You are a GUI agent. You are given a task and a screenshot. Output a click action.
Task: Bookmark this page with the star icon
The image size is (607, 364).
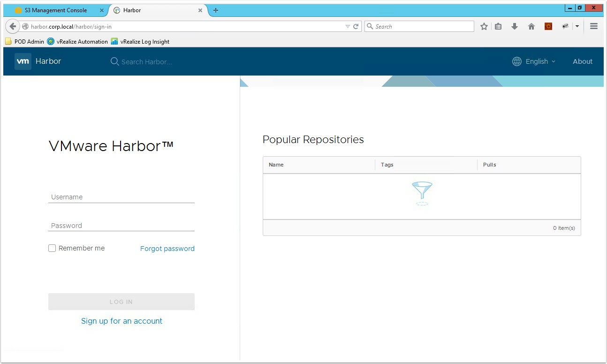484,27
